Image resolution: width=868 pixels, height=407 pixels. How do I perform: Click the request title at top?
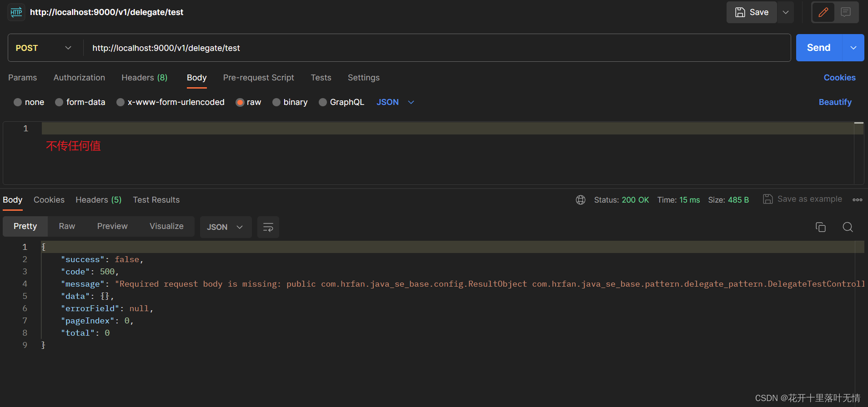click(x=106, y=12)
